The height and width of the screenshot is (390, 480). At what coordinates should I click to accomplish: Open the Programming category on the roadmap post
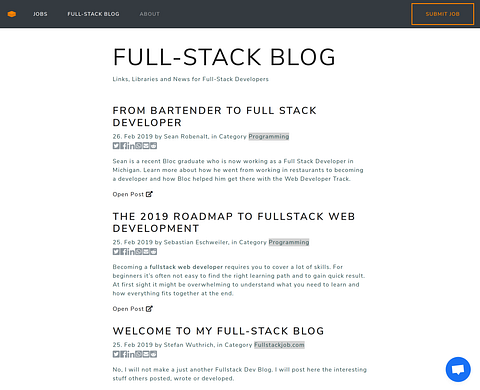tap(289, 242)
